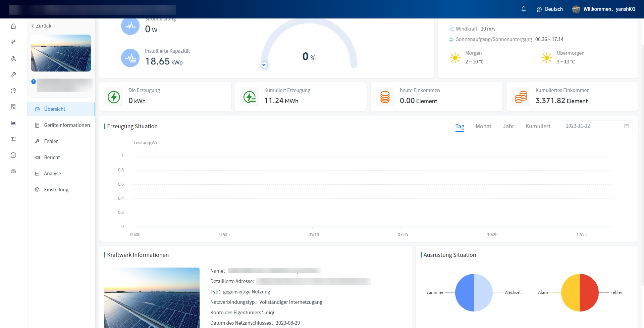Go back with Zurück
Viewport: 644px width, 328px height.
(x=41, y=26)
